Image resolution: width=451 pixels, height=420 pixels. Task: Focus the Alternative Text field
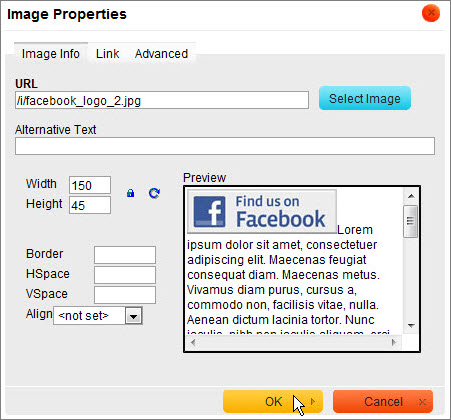[x=225, y=146]
